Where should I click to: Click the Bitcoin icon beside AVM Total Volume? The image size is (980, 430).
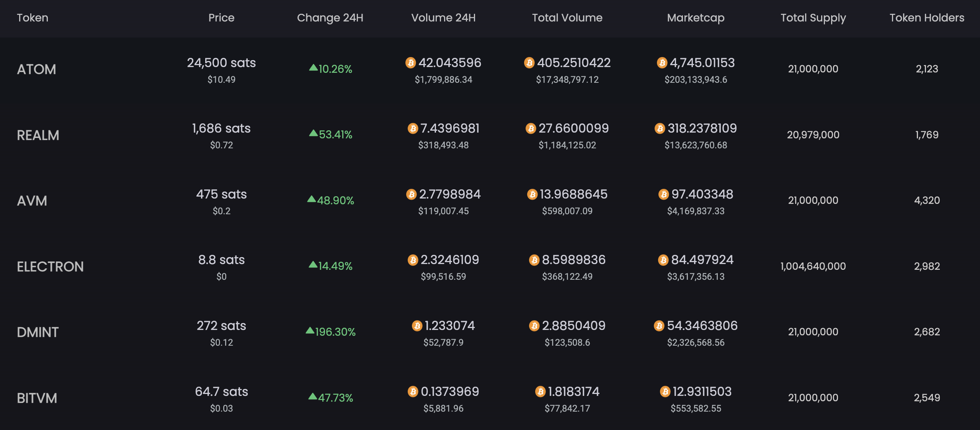point(532,194)
